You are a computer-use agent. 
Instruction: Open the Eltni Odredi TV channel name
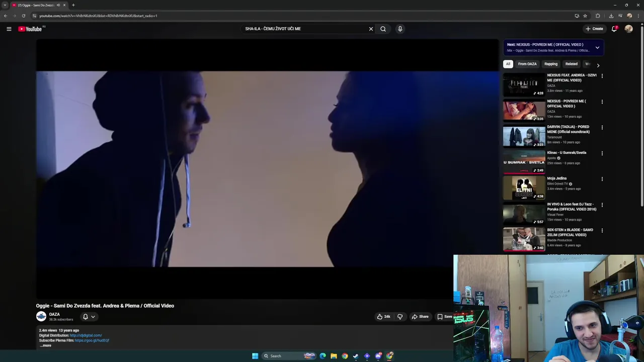pos(558,184)
